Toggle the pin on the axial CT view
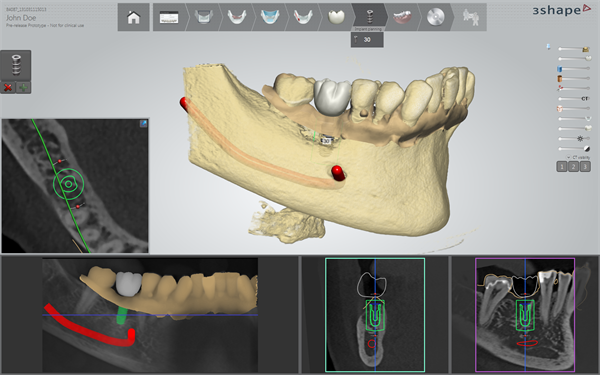The height and width of the screenshot is (375, 600). (x=143, y=123)
